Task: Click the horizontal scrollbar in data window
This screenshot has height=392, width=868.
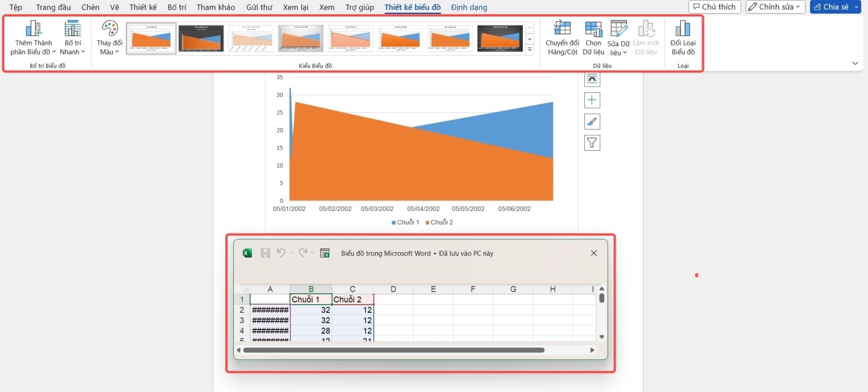Action: [x=394, y=350]
